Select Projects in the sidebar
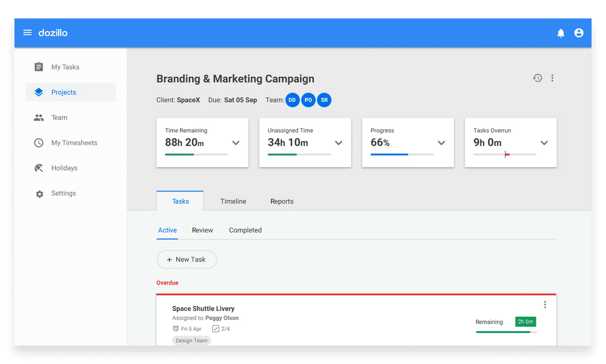 pyautogui.click(x=71, y=92)
